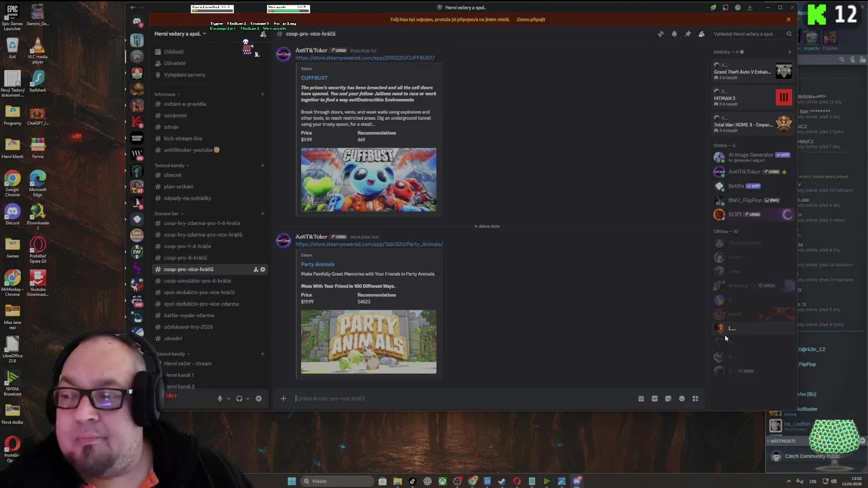Add channel to Textové kanály category
The width and height of the screenshot is (868, 488).
click(263, 165)
